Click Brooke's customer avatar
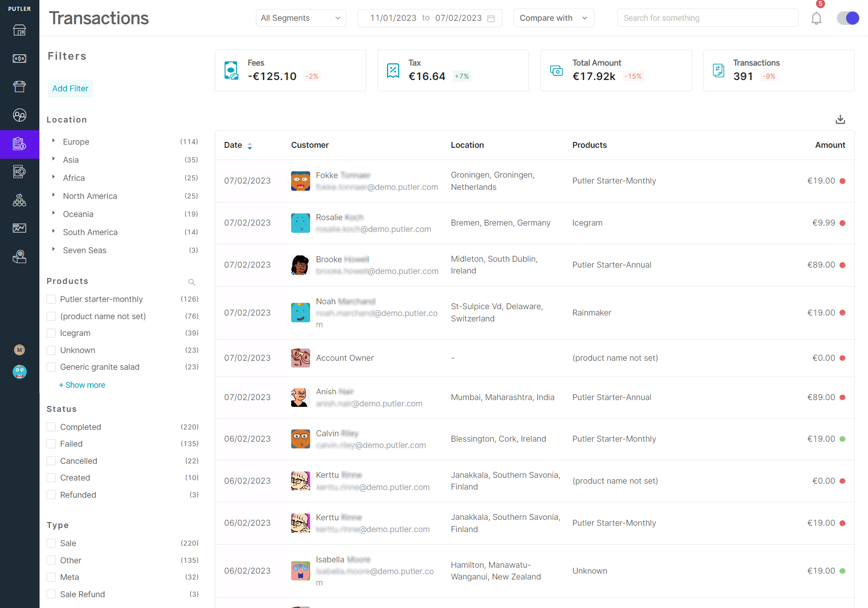 [301, 265]
